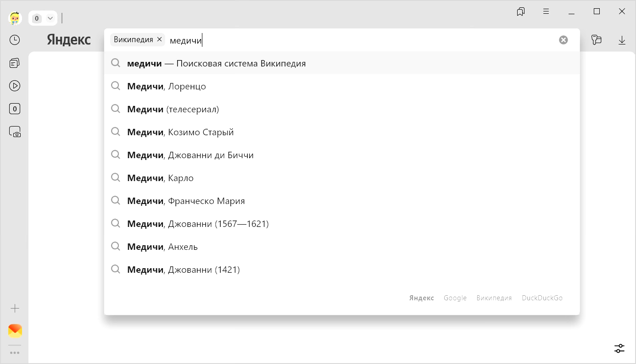
Task: Remove the Википедия search engine chip
Action: tap(159, 39)
